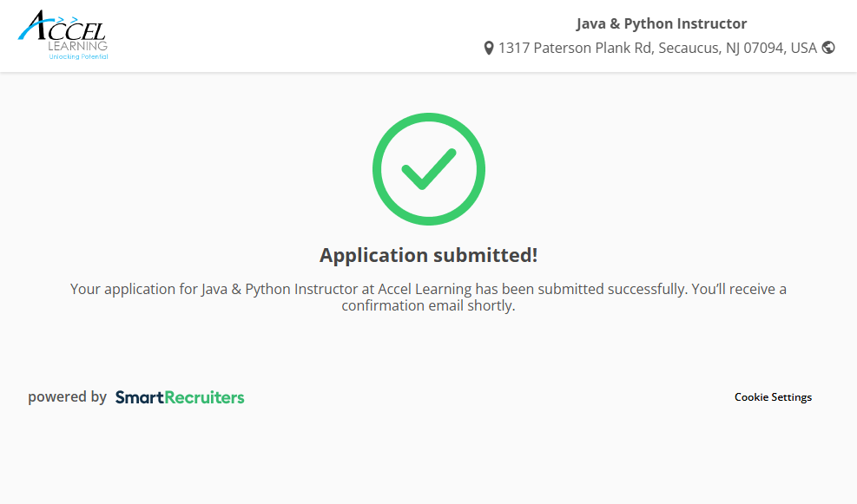
Task: Click the globe icon after the address
Action: [x=828, y=48]
